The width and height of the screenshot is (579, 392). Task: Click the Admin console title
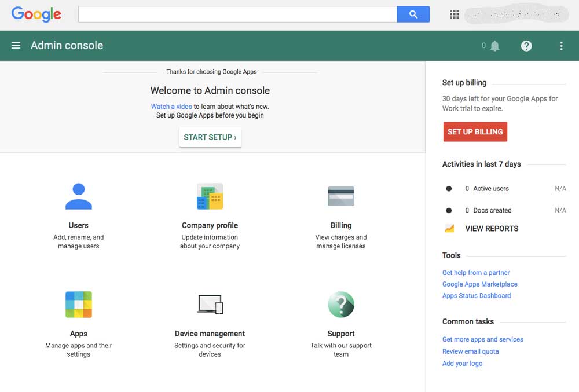[x=67, y=45]
